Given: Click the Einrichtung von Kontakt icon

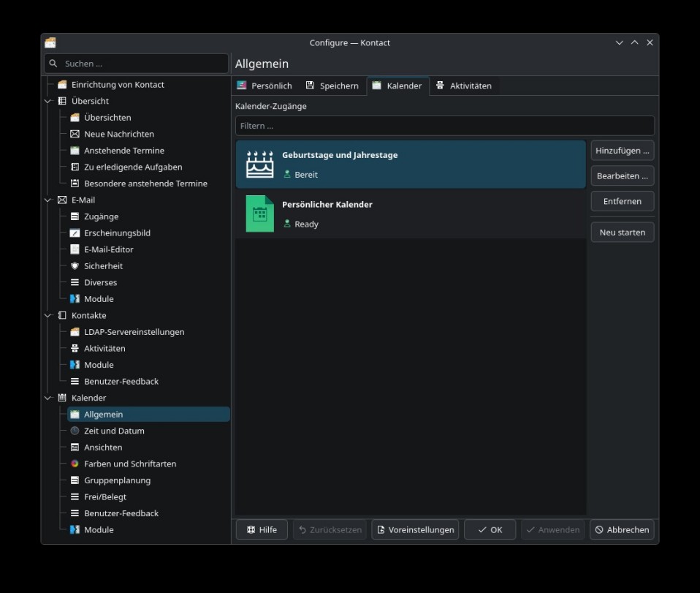Looking at the screenshot, I should [62, 85].
